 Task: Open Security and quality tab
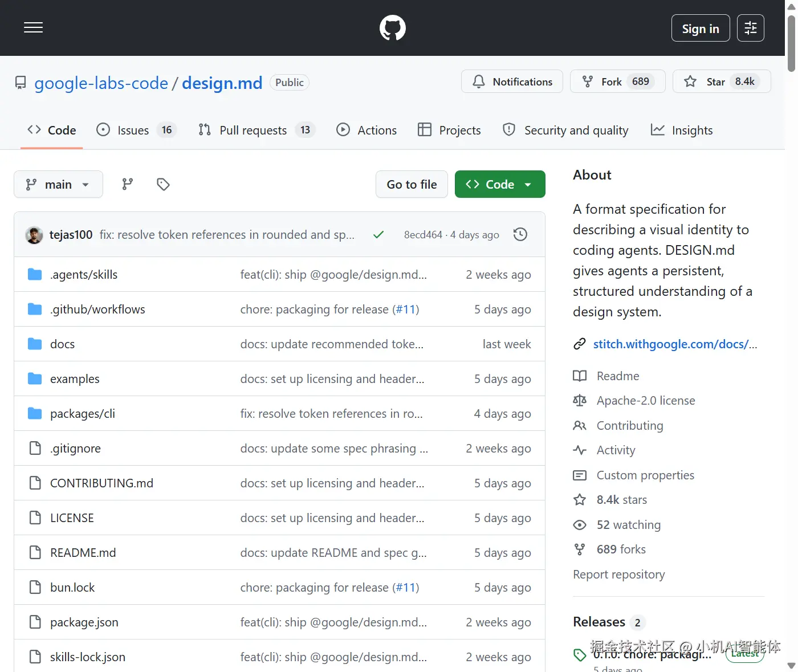coord(565,130)
